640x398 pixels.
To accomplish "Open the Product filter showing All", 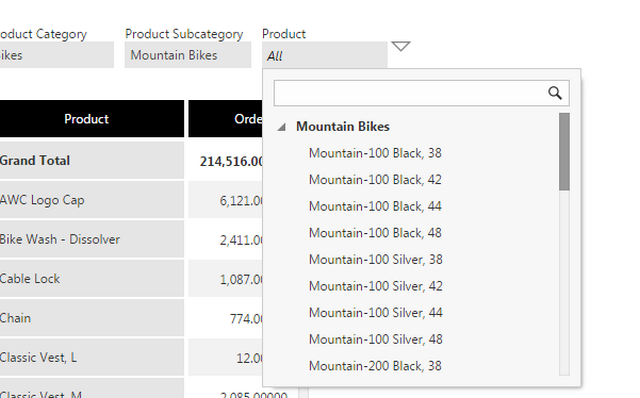I will (324, 55).
